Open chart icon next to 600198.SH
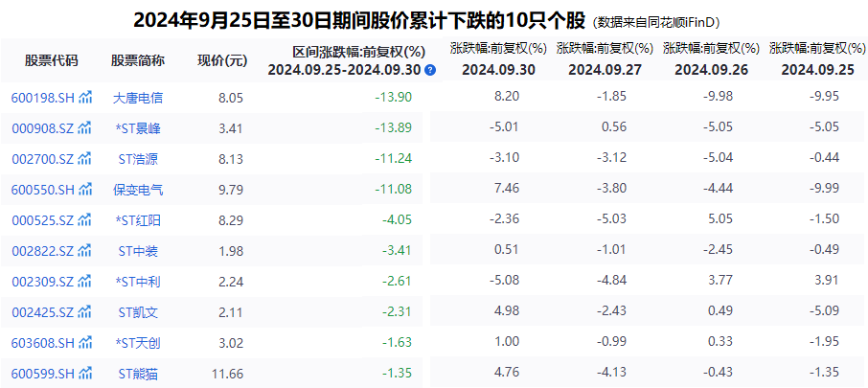Viewport: 868px width, 388px height. pos(84,98)
